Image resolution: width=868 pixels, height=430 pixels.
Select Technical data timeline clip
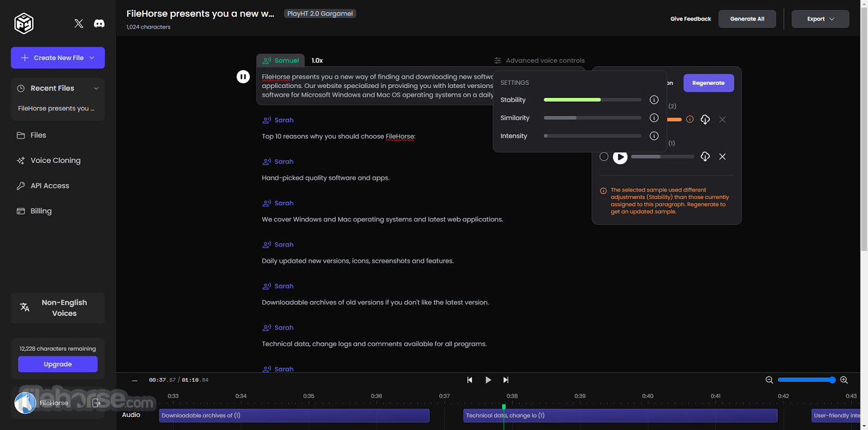[x=620, y=416]
